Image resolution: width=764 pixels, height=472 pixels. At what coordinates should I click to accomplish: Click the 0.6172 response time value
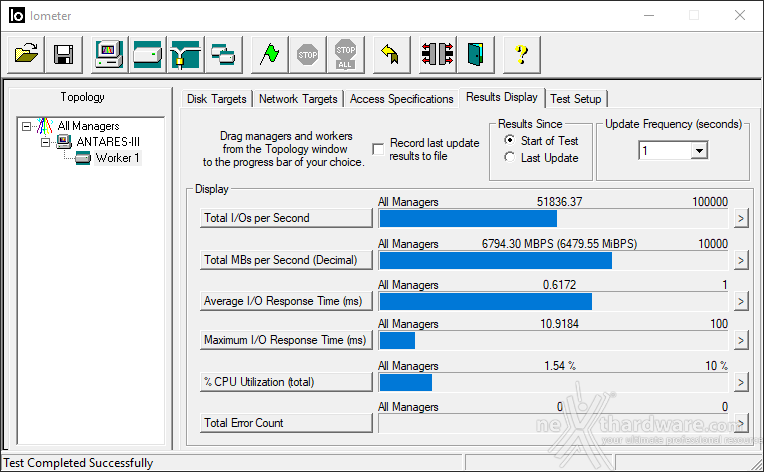click(559, 284)
